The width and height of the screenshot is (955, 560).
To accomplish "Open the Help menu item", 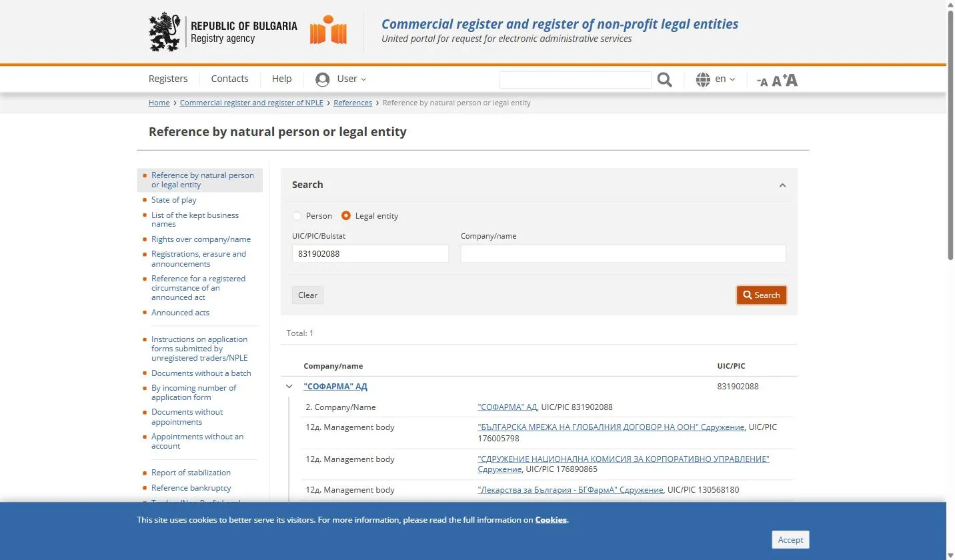I will pos(281,79).
